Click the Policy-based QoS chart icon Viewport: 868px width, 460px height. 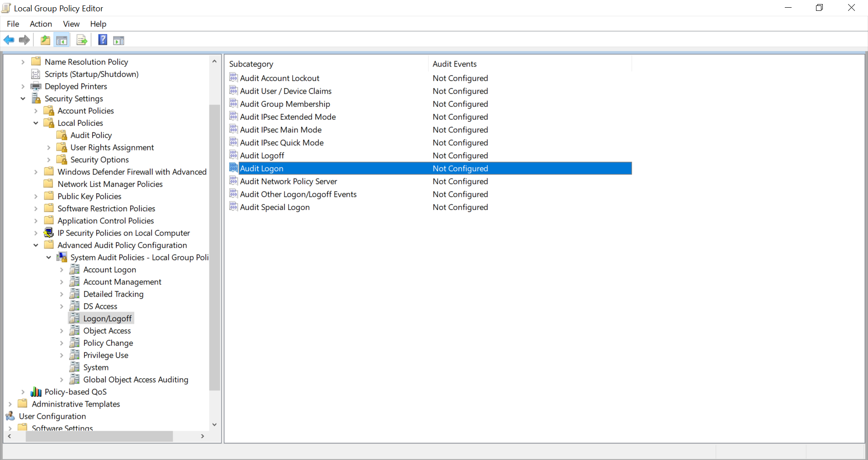point(36,392)
